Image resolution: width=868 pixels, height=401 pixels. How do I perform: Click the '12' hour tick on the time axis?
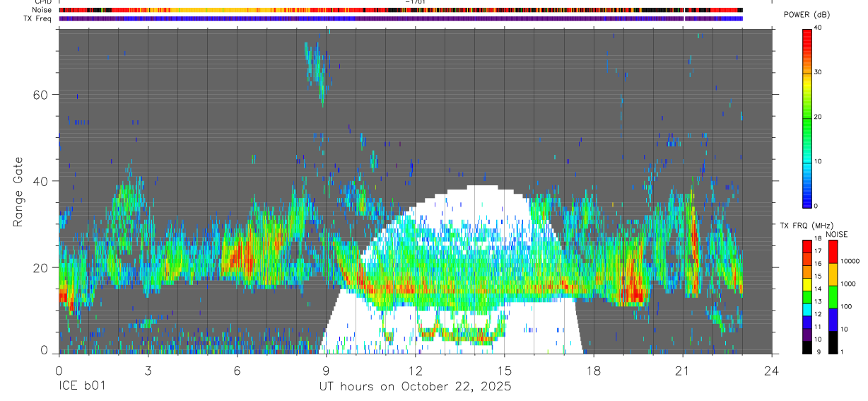pyautogui.click(x=416, y=369)
